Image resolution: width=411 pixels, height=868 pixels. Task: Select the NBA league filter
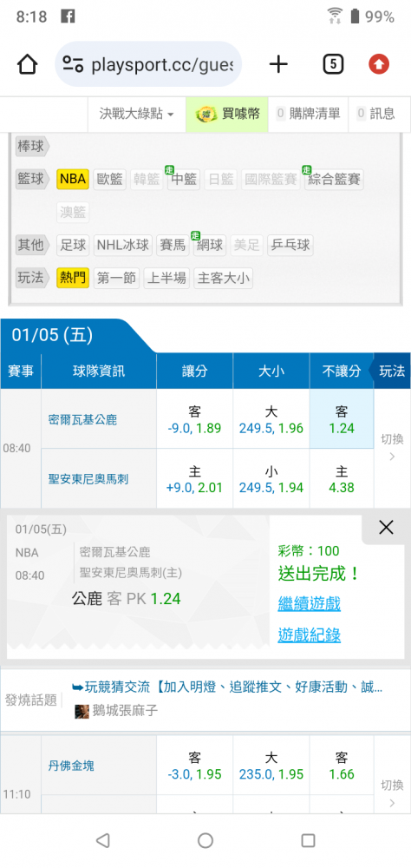73,180
